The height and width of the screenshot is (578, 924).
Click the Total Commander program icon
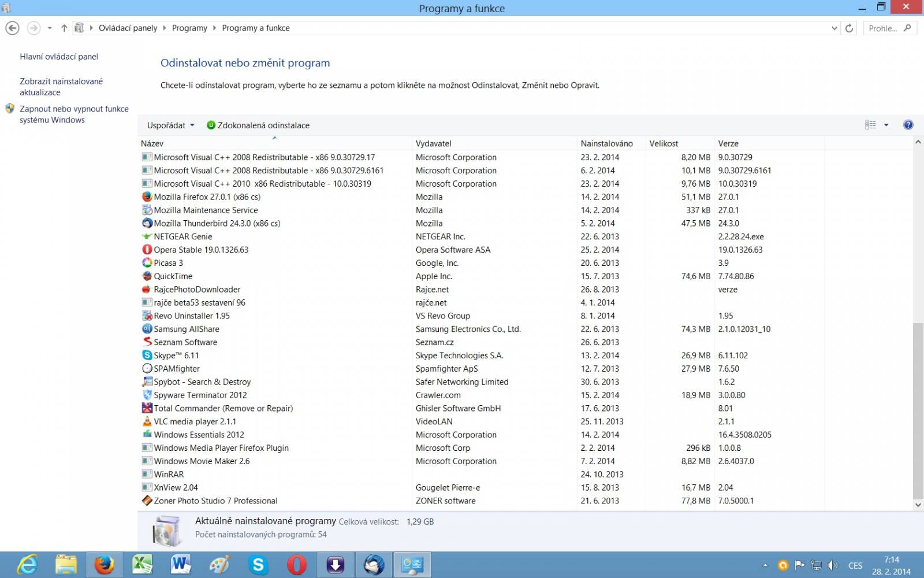pyautogui.click(x=147, y=409)
